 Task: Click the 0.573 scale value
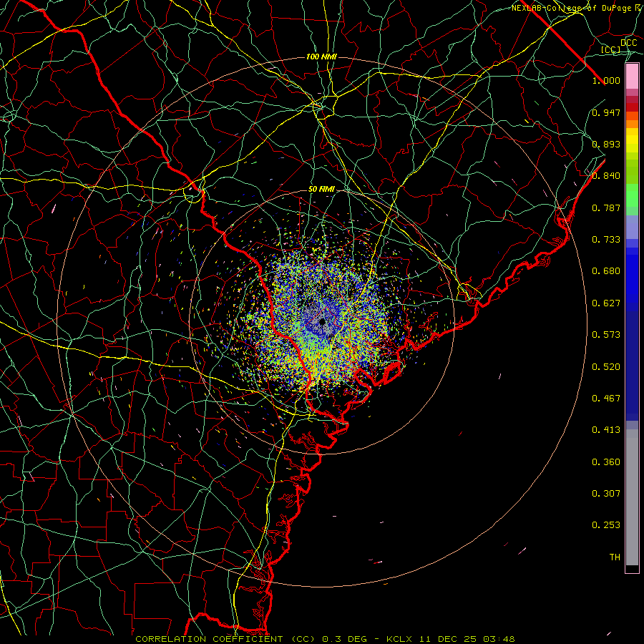click(x=606, y=335)
